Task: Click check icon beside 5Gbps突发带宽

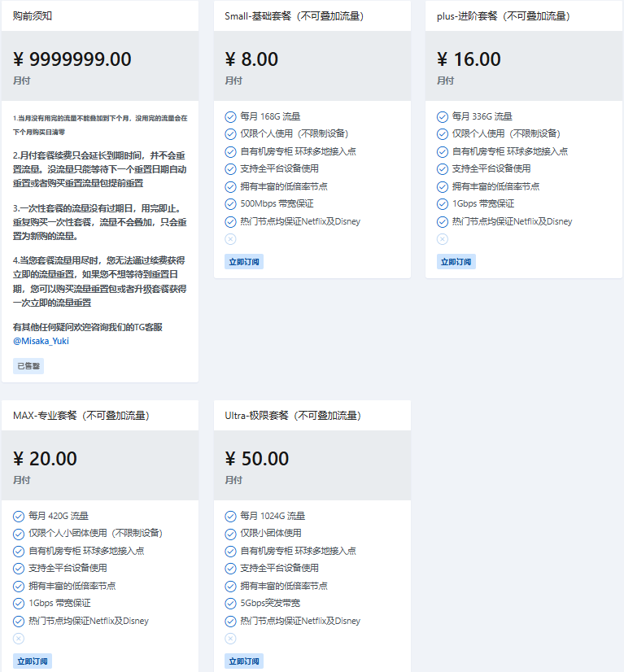Action: click(230, 604)
